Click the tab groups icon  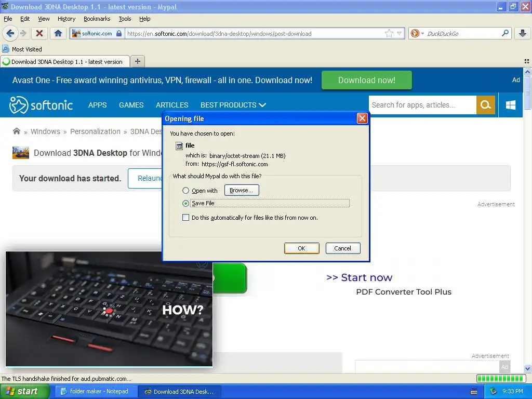coord(527,61)
